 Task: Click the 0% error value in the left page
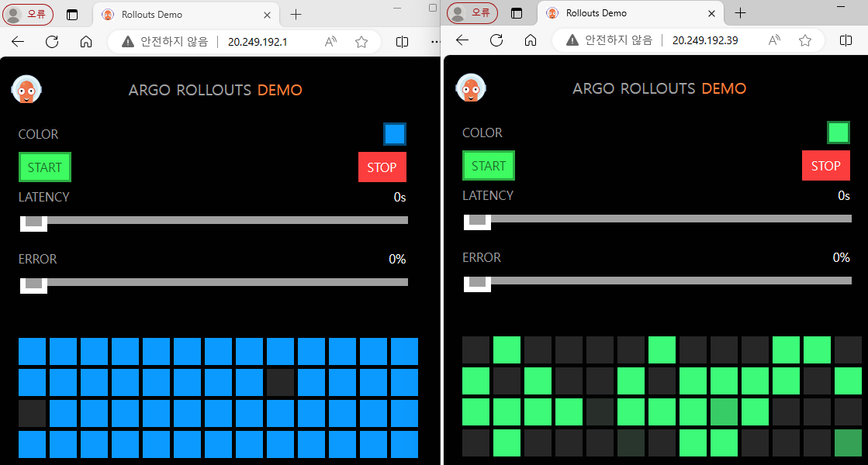point(397,260)
